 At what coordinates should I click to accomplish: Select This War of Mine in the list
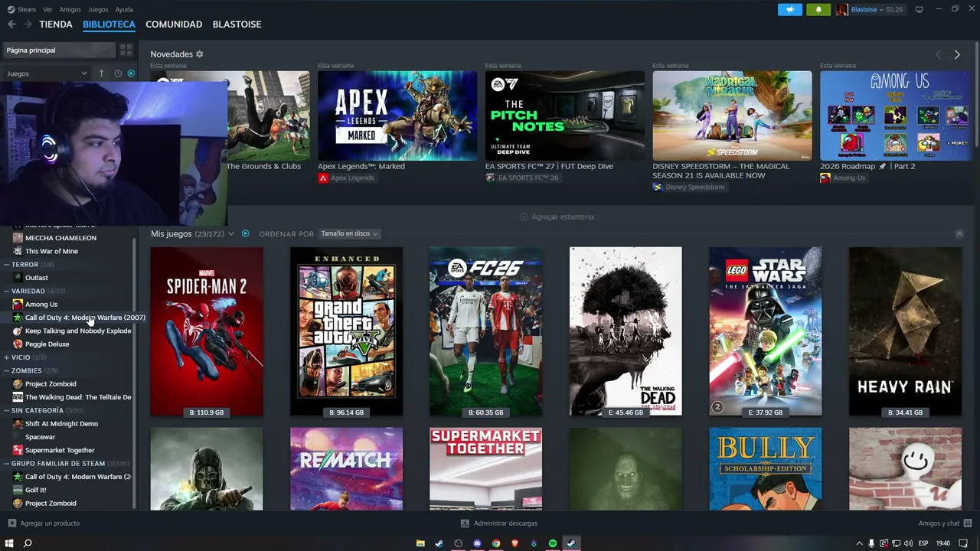pyautogui.click(x=51, y=251)
